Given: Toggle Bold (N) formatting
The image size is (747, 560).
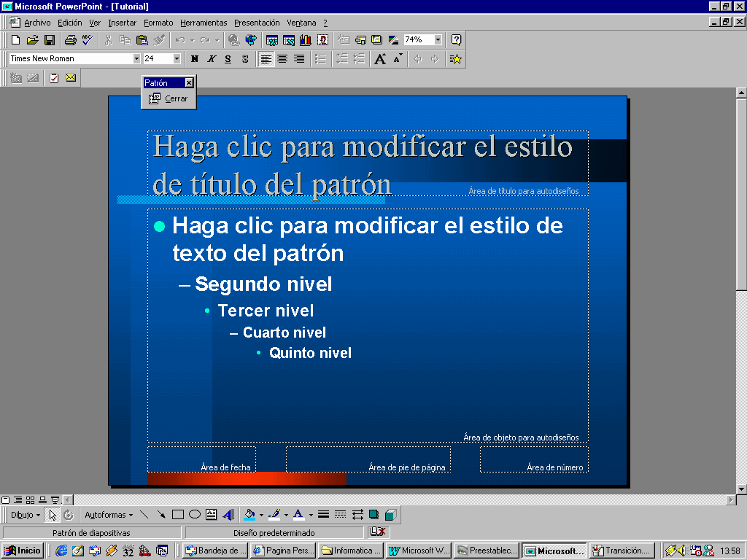Looking at the screenshot, I should [194, 59].
